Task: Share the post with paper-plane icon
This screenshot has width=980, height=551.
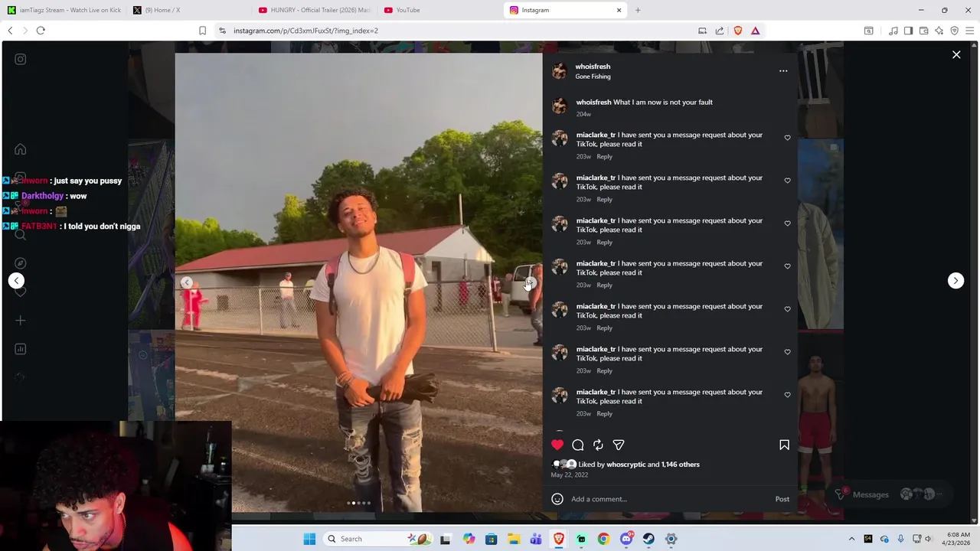Action: coord(619,445)
